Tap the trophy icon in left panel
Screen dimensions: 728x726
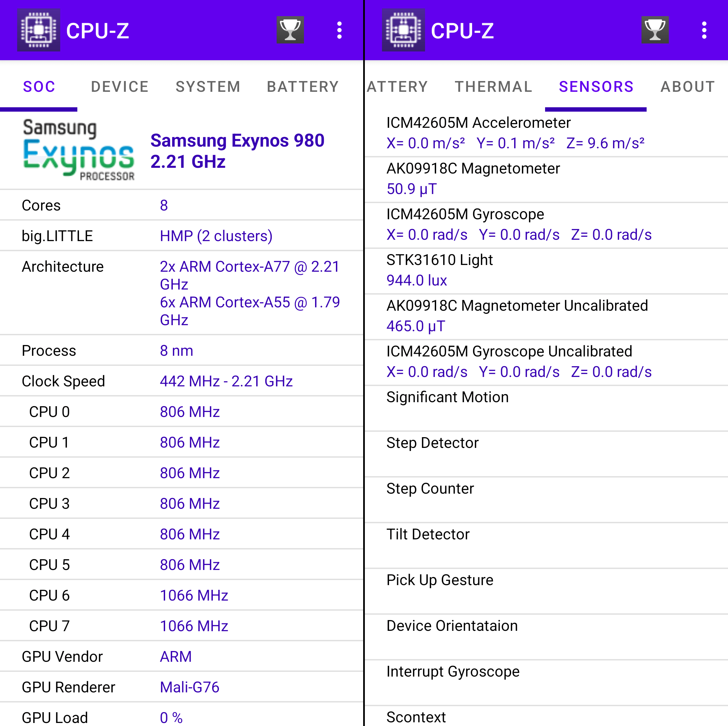tap(290, 30)
